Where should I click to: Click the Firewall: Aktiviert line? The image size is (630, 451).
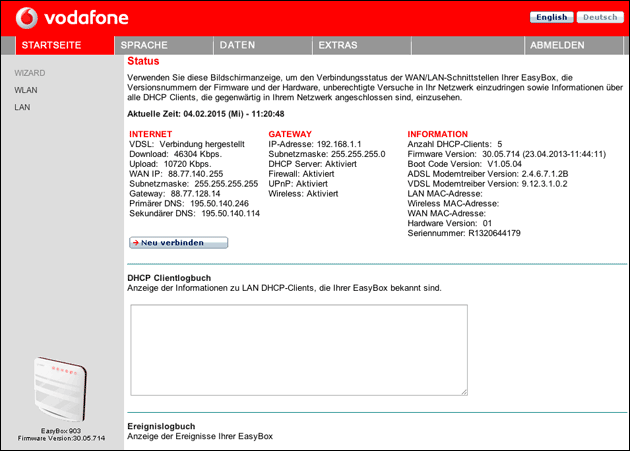click(301, 174)
